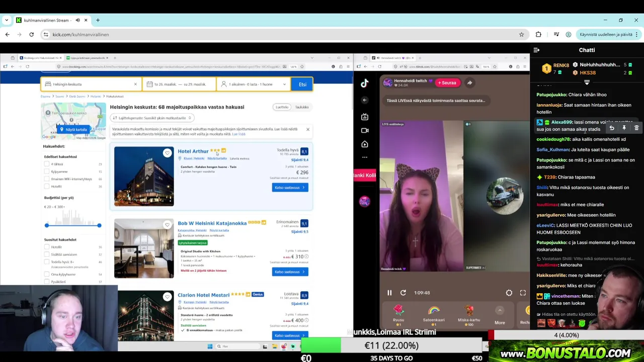Click Näytä kartalla on map
This screenshot has height=362, width=644.
(x=73, y=129)
